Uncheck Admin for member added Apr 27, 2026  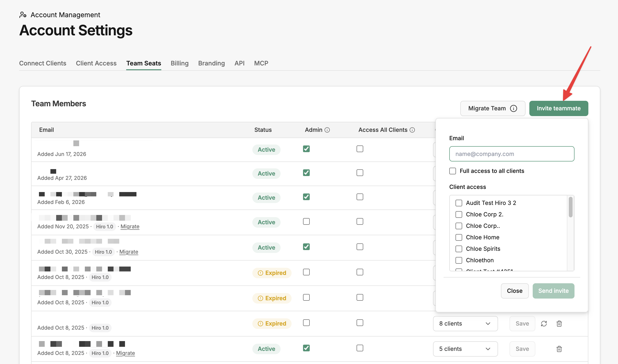(x=306, y=173)
